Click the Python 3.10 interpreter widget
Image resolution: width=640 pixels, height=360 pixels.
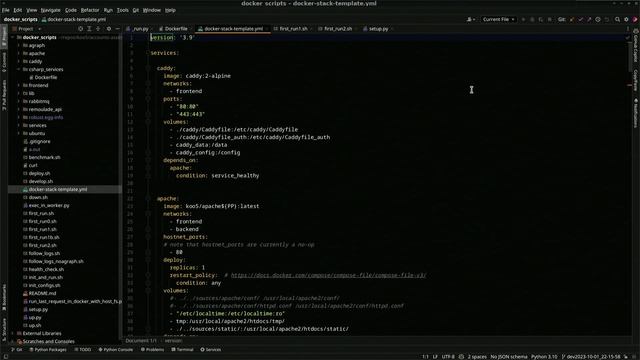[544, 357]
